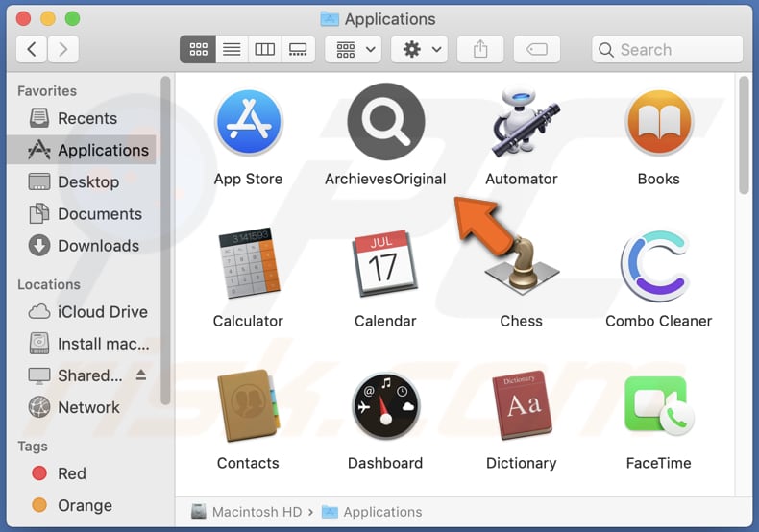Click the sidebar scrollbar
This screenshot has width=759, height=532.
pyautogui.click(x=165, y=240)
